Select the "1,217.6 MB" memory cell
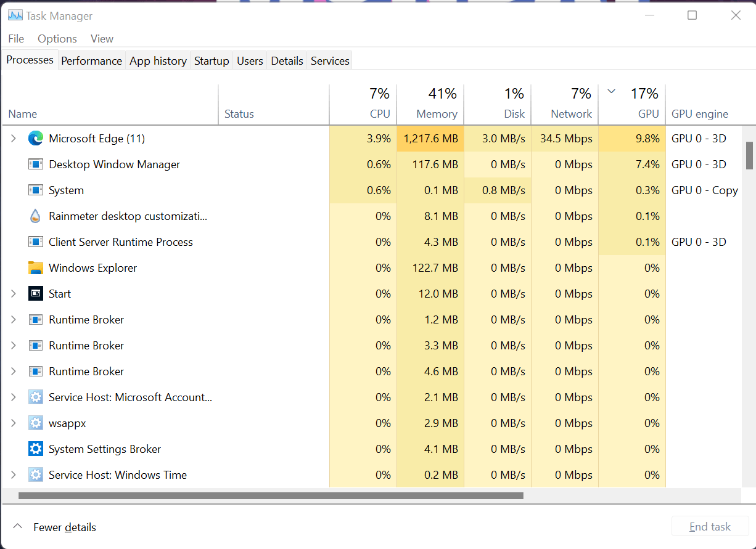Screen dimensions: 756x549 pyautogui.click(x=431, y=139)
